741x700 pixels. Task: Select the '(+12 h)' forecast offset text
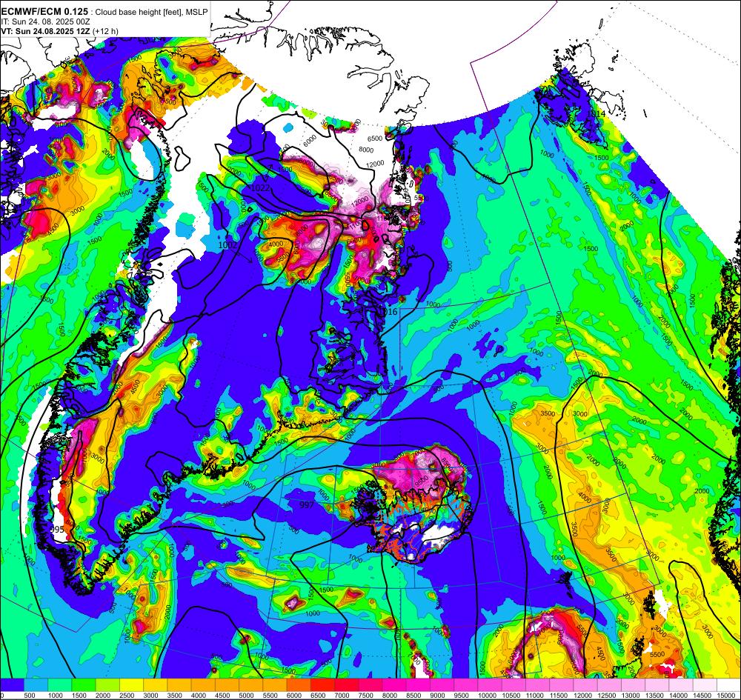point(105,31)
